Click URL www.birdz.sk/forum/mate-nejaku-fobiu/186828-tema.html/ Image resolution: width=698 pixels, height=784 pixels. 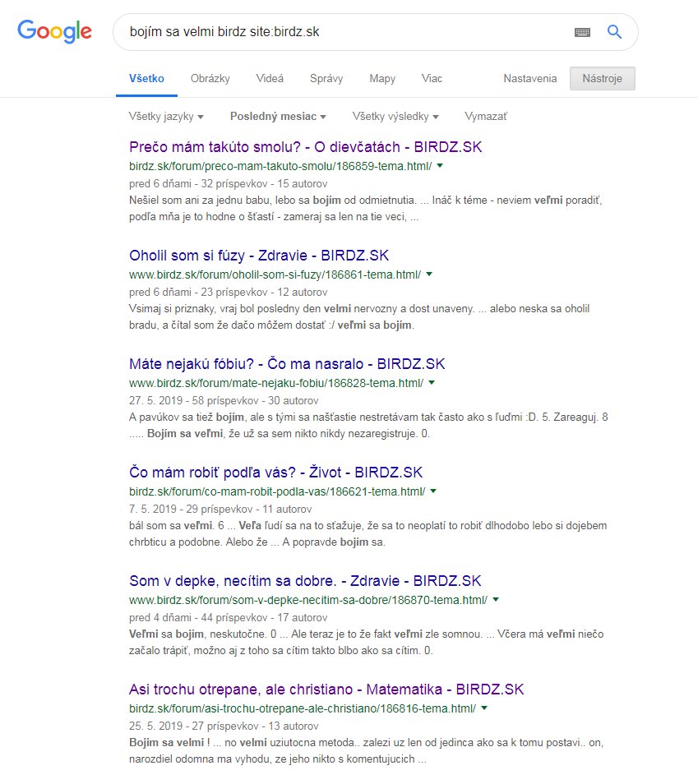(x=276, y=384)
